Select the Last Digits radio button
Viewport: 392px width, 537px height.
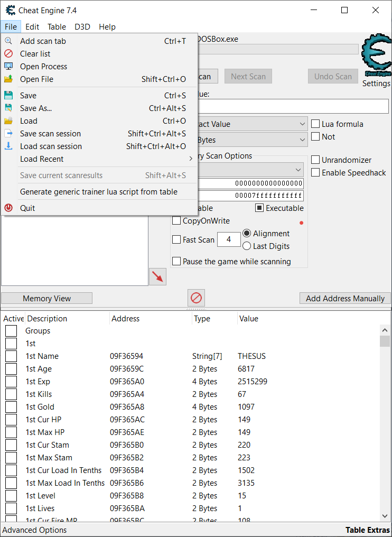pos(247,246)
